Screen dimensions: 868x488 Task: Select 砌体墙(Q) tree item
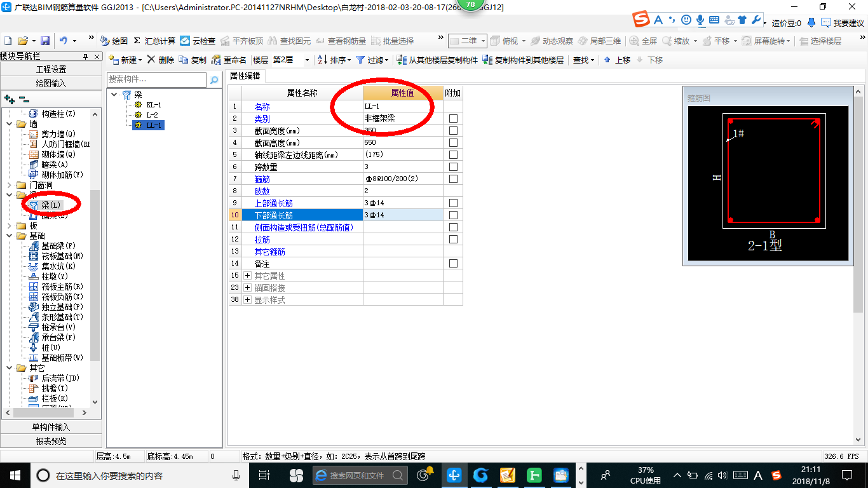[58, 154]
